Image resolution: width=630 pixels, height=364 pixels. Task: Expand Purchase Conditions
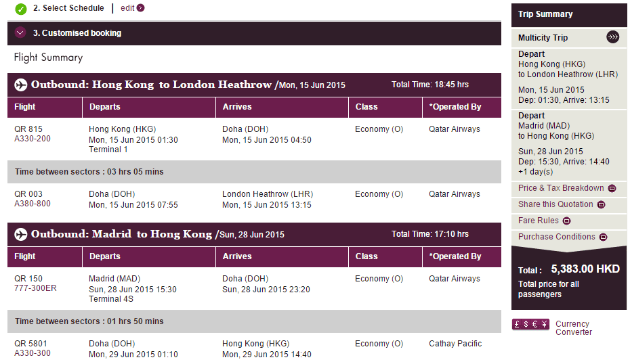tap(603, 237)
